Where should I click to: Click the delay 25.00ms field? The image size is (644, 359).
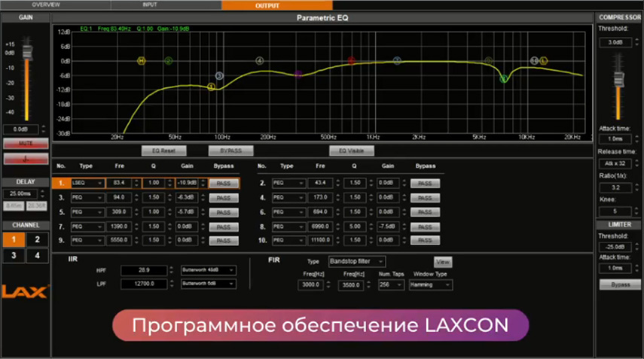20,193
